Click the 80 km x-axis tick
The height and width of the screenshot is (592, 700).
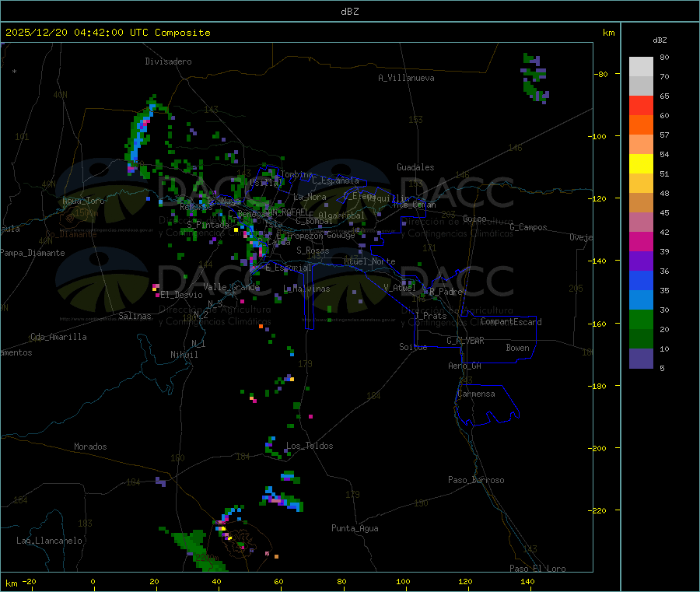pos(341,581)
